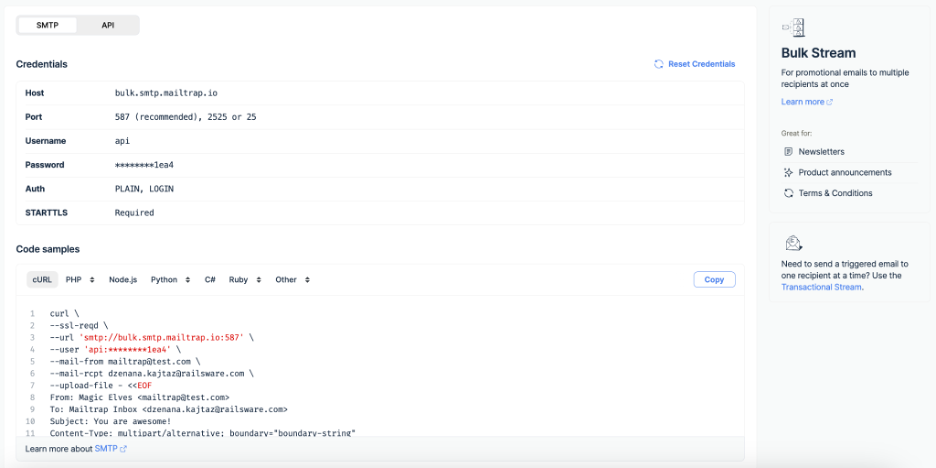Click external link icon beside SMTP link
Image resolution: width=936 pixels, height=468 pixels.
[124, 448]
